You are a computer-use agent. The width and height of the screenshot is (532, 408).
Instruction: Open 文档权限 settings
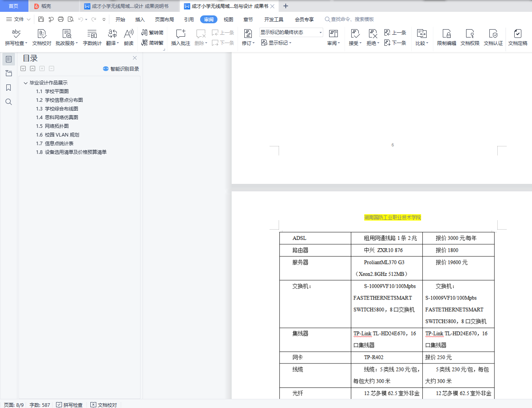pos(470,37)
